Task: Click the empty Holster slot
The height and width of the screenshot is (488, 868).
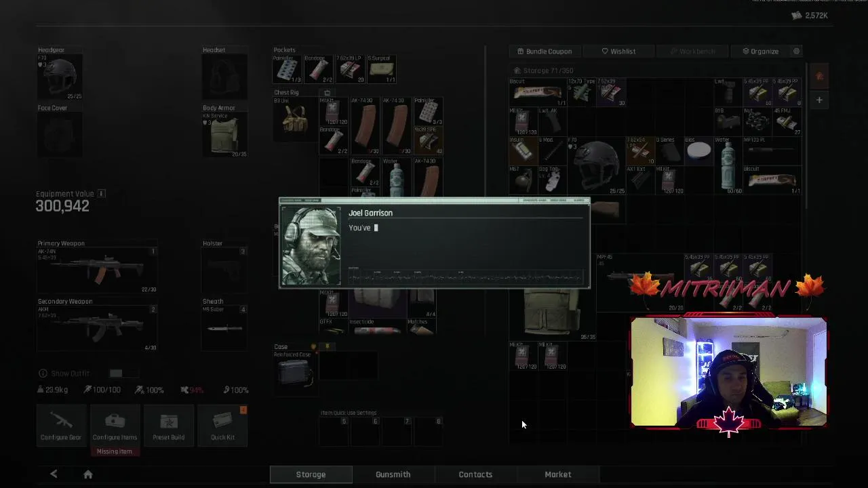Action: [224, 270]
